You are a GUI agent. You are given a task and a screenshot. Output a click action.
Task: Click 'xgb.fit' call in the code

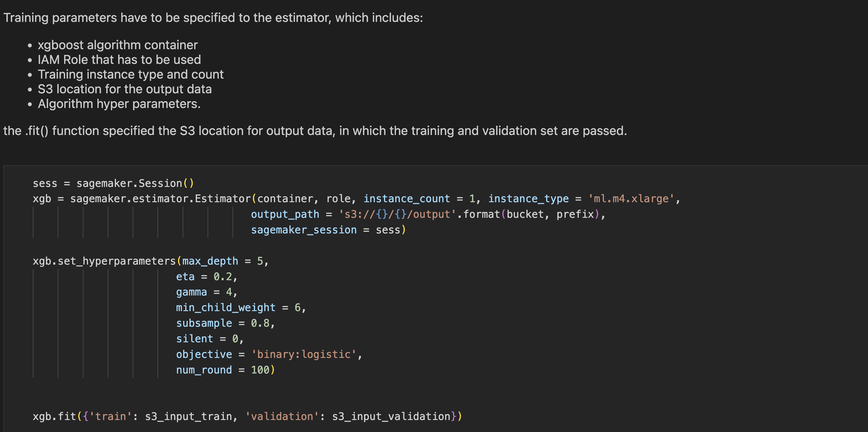coord(54,416)
